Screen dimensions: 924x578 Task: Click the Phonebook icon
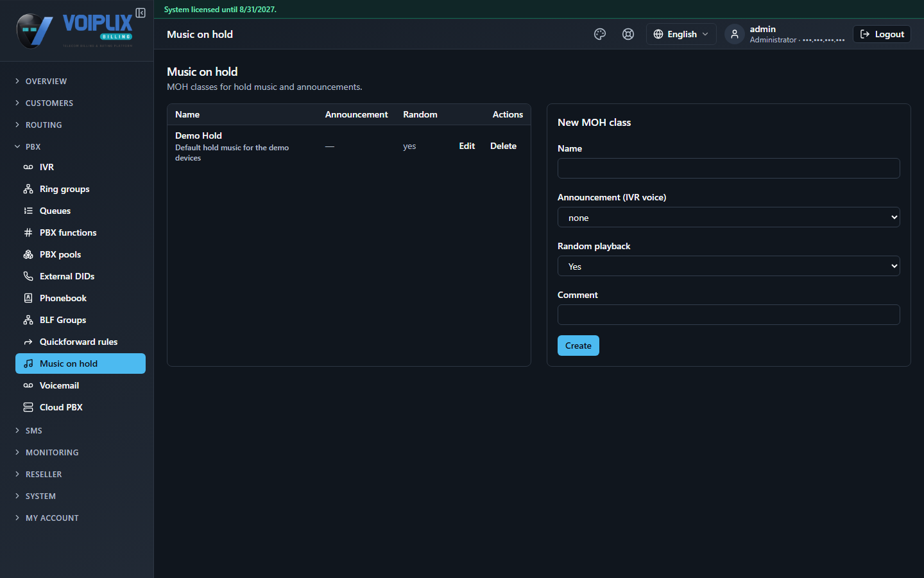click(x=28, y=298)
